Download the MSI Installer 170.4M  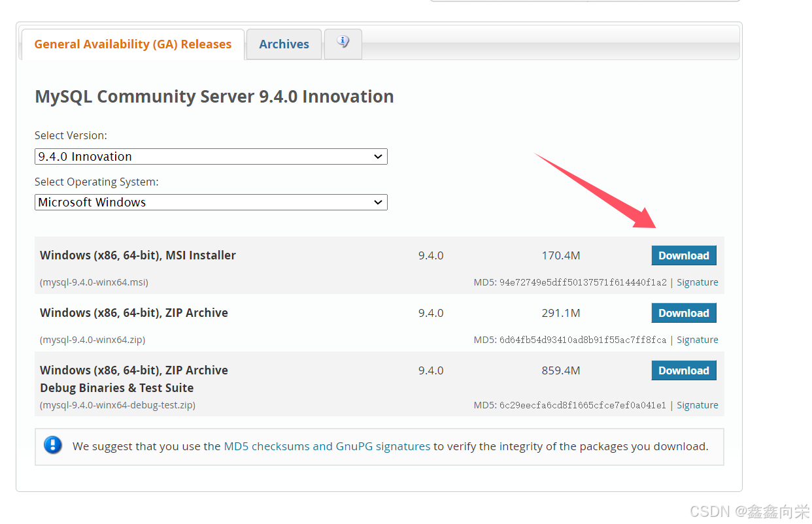click(x=684, y=255)
